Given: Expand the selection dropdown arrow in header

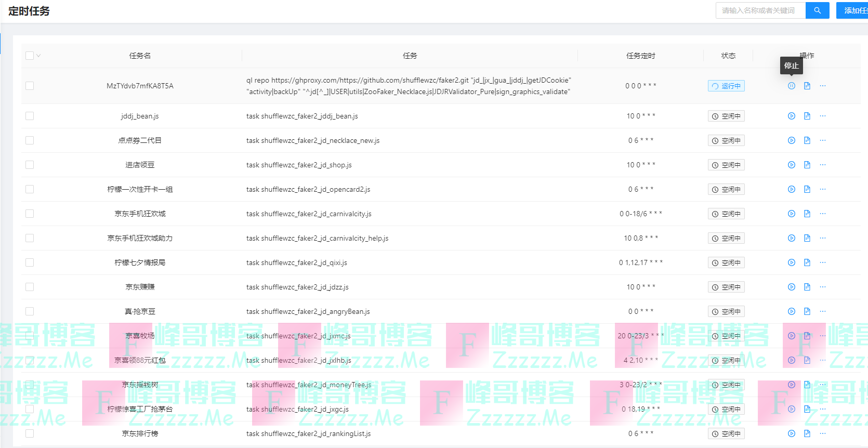Looking at the screenshot, I should [38, 56].
